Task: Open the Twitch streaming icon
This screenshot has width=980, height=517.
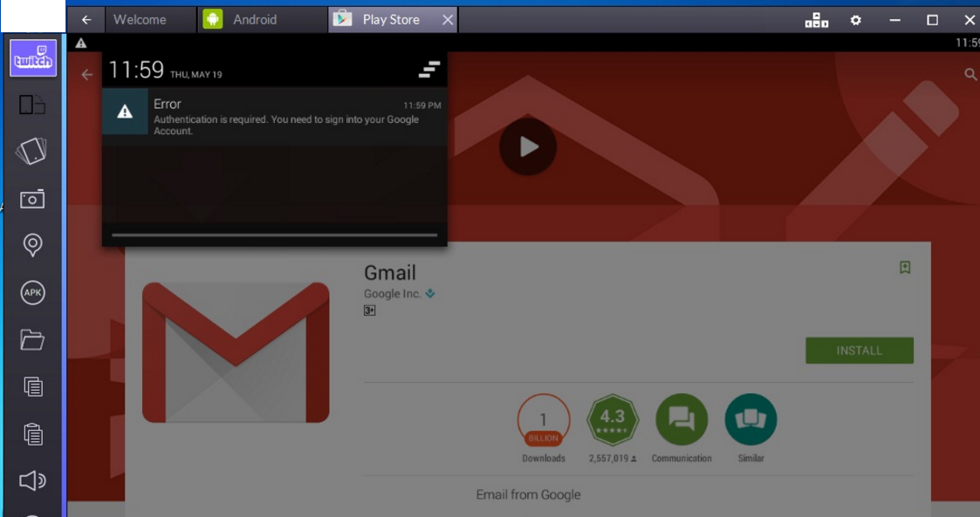Action: coord(33,58)
